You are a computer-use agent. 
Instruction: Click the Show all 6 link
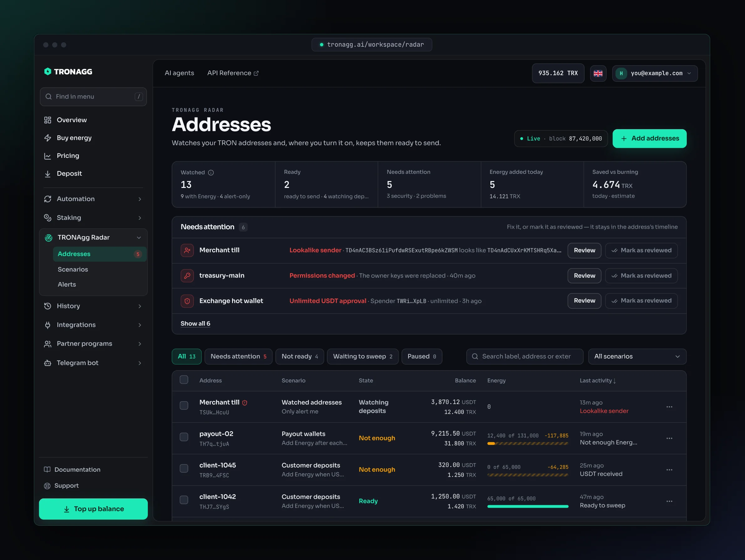pos(195,324)
